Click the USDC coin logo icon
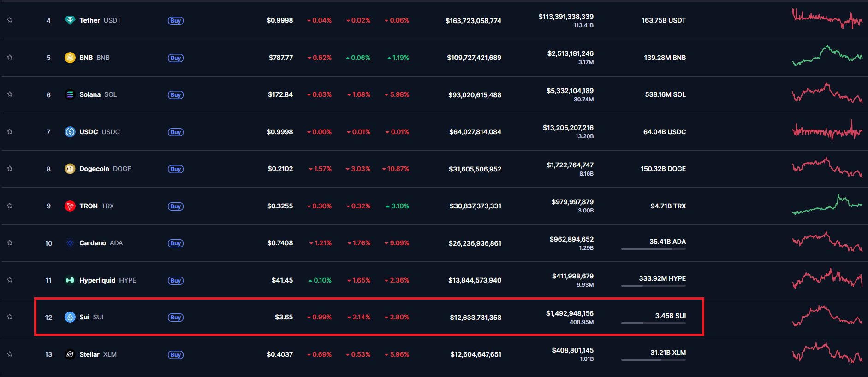This screenshot has height=377, width=868. click(x=70, y=132)
